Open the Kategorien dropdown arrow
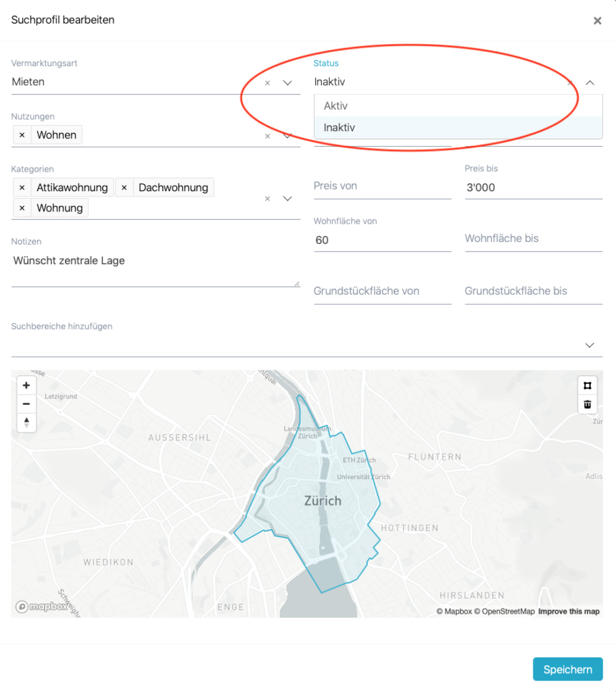 [287, 199]
